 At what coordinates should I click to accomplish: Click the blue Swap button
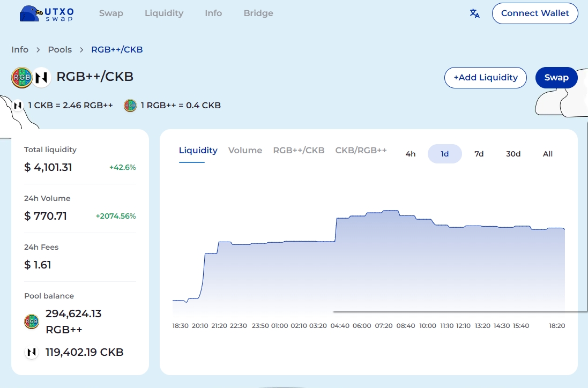[x=556, y=78]
